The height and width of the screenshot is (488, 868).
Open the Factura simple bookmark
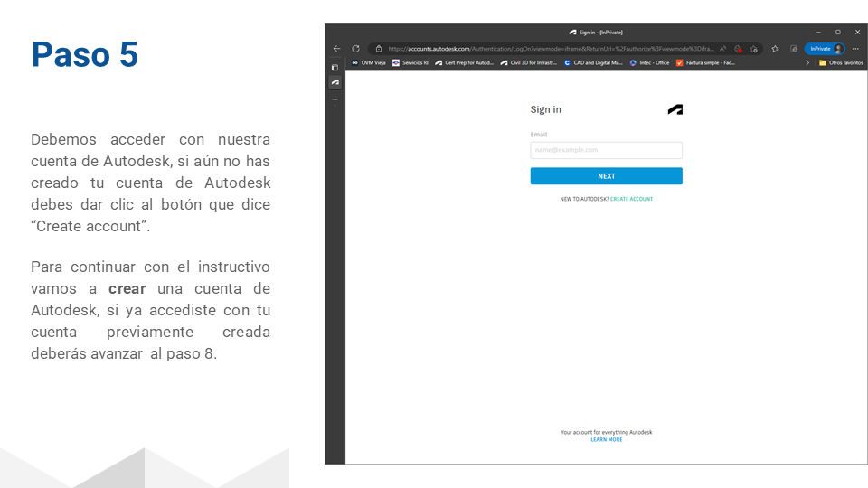click(x=706, y=63)
